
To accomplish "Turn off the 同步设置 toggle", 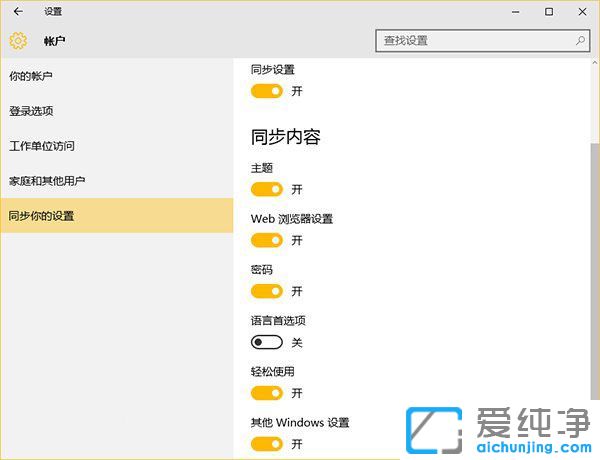I will coord(267,91).
